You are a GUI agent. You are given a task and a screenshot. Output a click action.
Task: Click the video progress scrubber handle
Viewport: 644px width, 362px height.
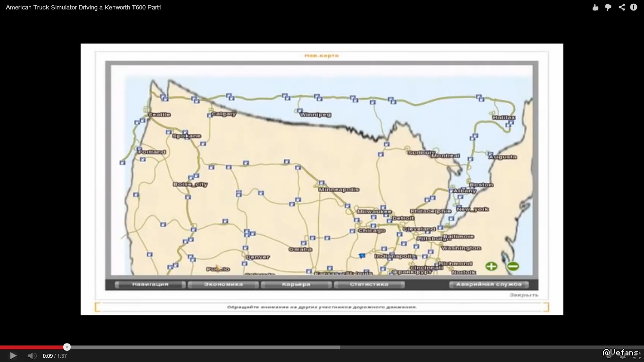(67, 347)
